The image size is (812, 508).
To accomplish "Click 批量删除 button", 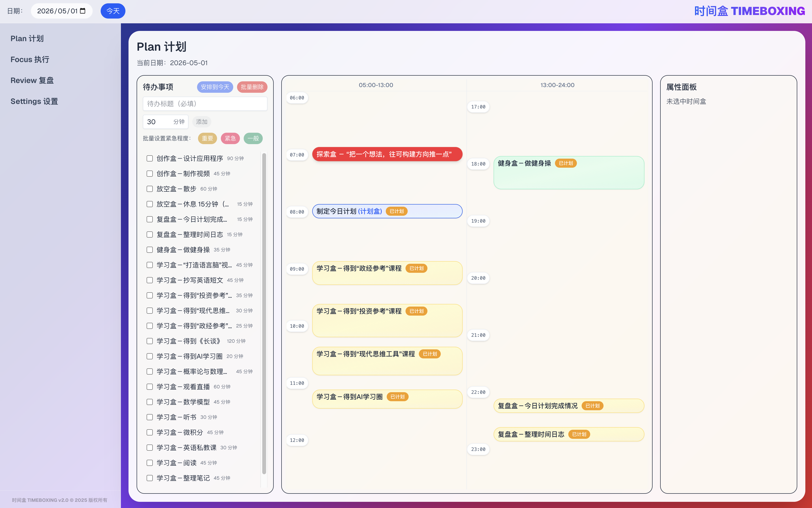I will pos(252,87).
